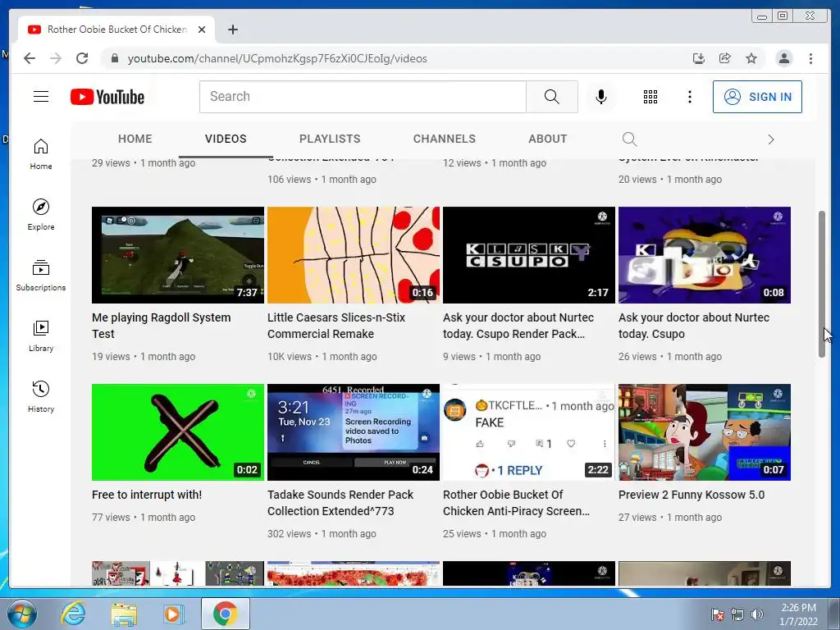
Task: Click the browser address bar URL
Action: click(x=277, y=58)
